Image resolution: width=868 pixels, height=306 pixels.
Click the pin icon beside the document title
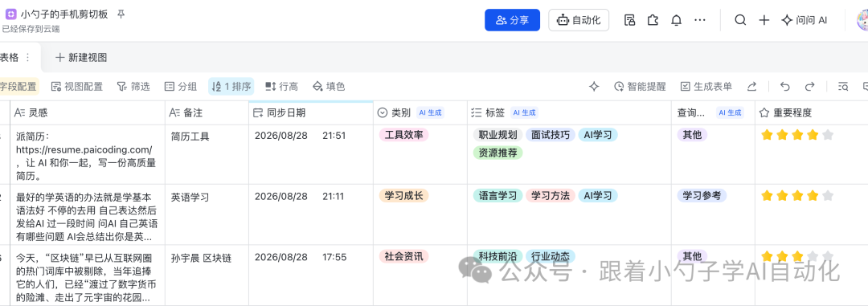point(121,14)
